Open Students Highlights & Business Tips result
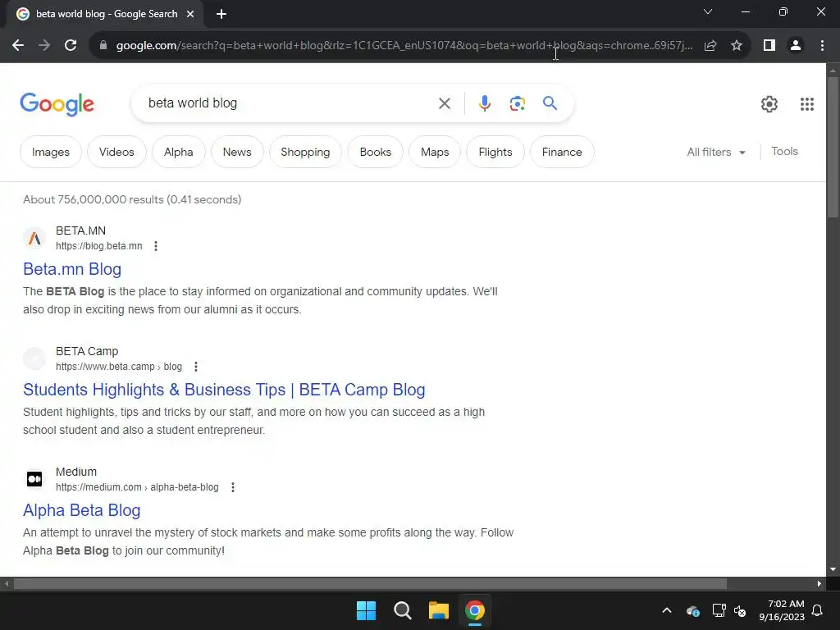The height and width of the screenshot is (630, 840). tap(224, 390)
